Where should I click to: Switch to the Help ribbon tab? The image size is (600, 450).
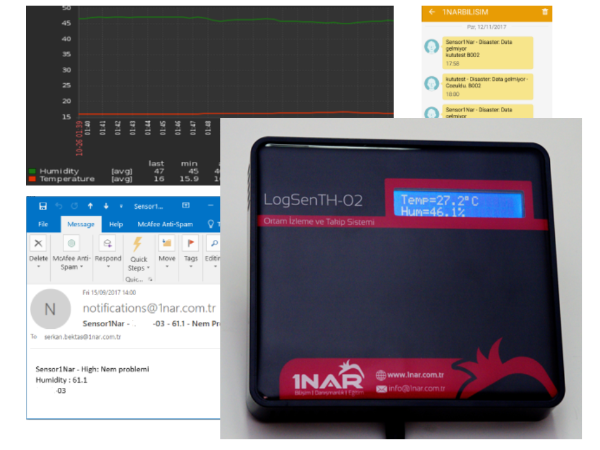pos(116,224)
